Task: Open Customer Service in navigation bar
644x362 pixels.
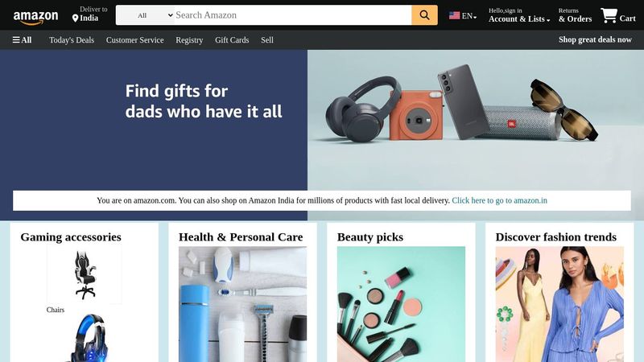Action: coord(134,39)
